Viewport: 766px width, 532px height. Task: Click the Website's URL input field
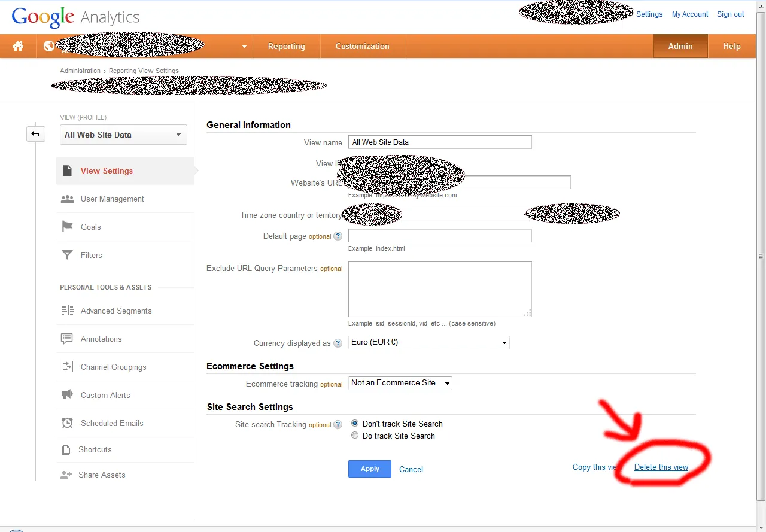tap(460, 182)
